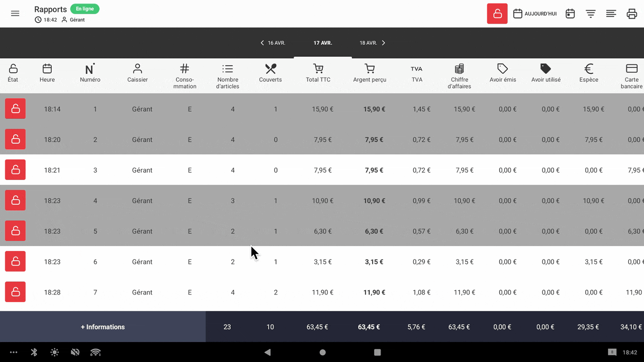644x362 pixels.
Task: Click the AUJOURD'HUI button
Action: [x=535, y=14]
